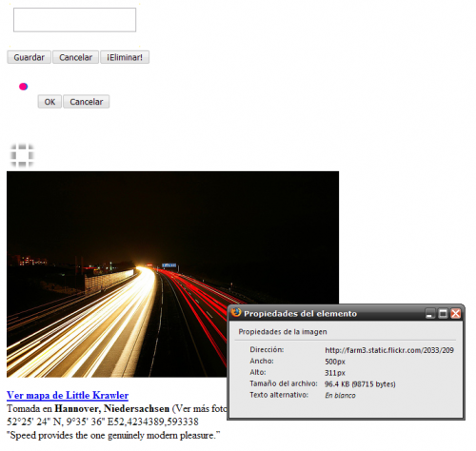476x451 pixels.
Task: Click the gray dashed square loading icon
Action: click(22, 155)
